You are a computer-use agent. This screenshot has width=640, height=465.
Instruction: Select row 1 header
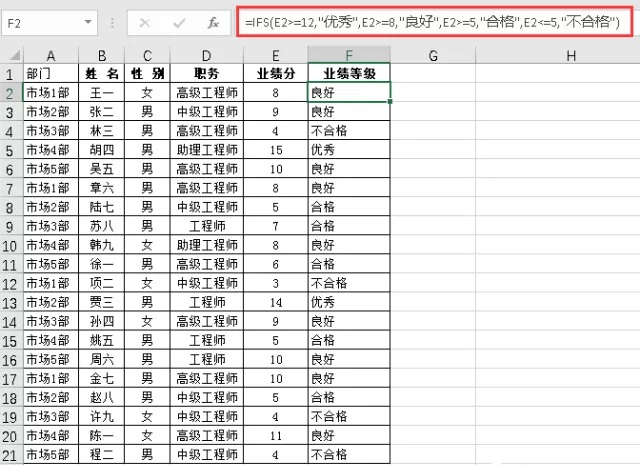point(10,74)
